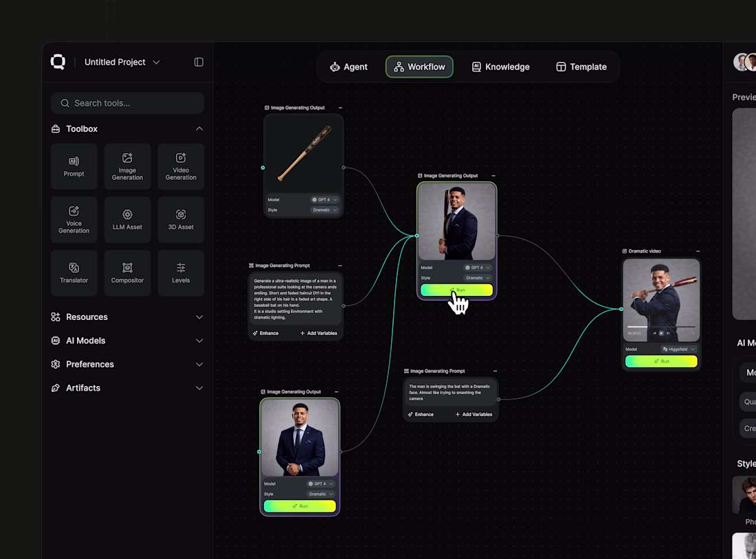Screen dimensions: 756x559
Task: Switch to the Agent tab
Action: tap(348, 67)
